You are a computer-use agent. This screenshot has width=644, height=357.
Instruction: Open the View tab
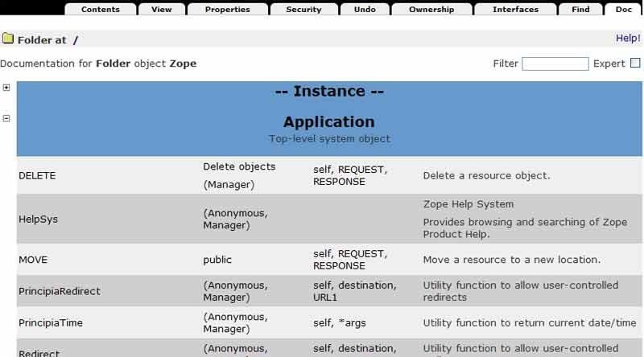161,10
